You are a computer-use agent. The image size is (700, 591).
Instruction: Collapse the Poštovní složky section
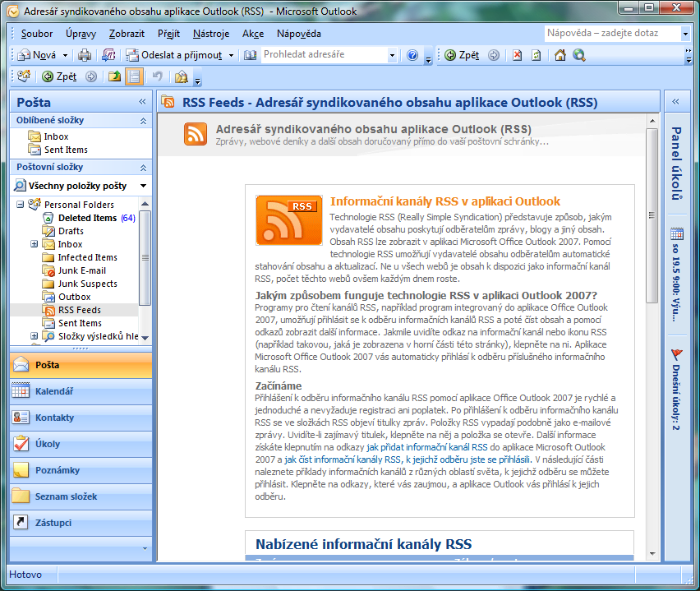pyautogui.click(x=143, y=168)
